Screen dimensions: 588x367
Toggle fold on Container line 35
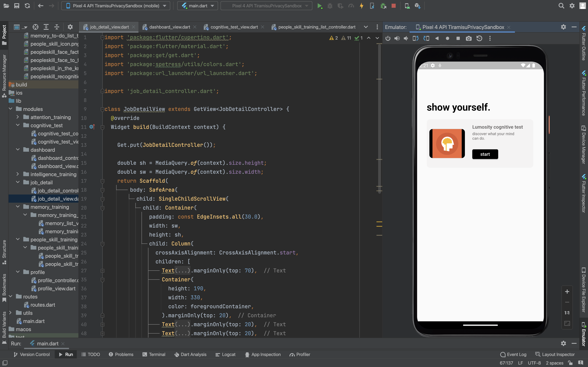pos(102,280)
